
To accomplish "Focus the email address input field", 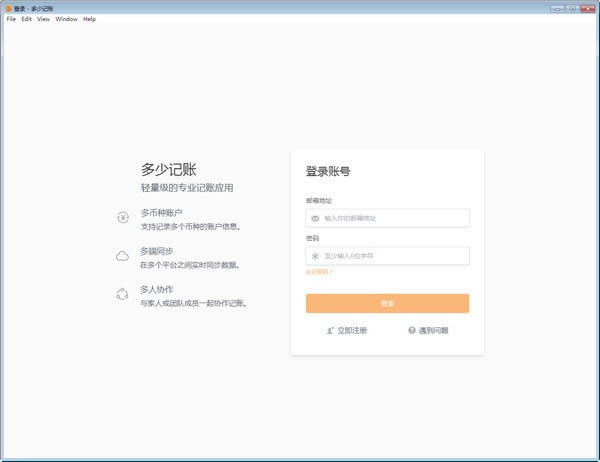I will pos(392,218).
